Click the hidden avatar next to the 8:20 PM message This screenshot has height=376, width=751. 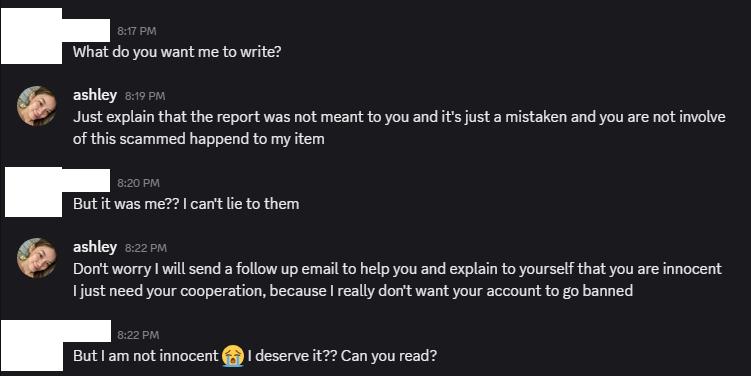34,192
